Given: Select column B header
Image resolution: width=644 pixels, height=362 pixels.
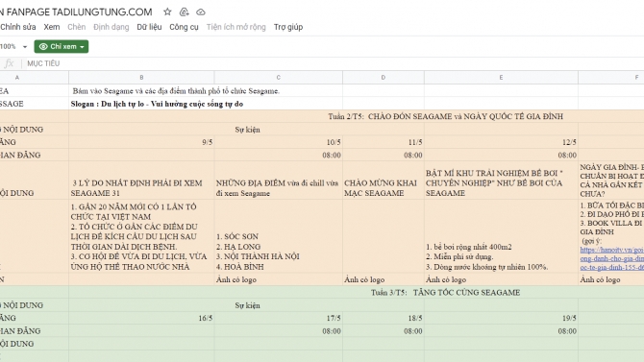Looking at the screenshot, I should point(141,77).
